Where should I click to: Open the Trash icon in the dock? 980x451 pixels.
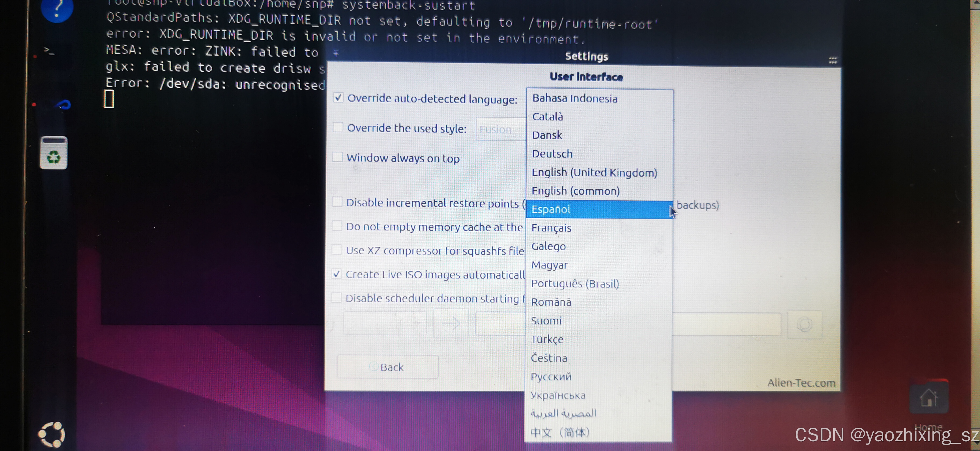(x=54, y=153)
